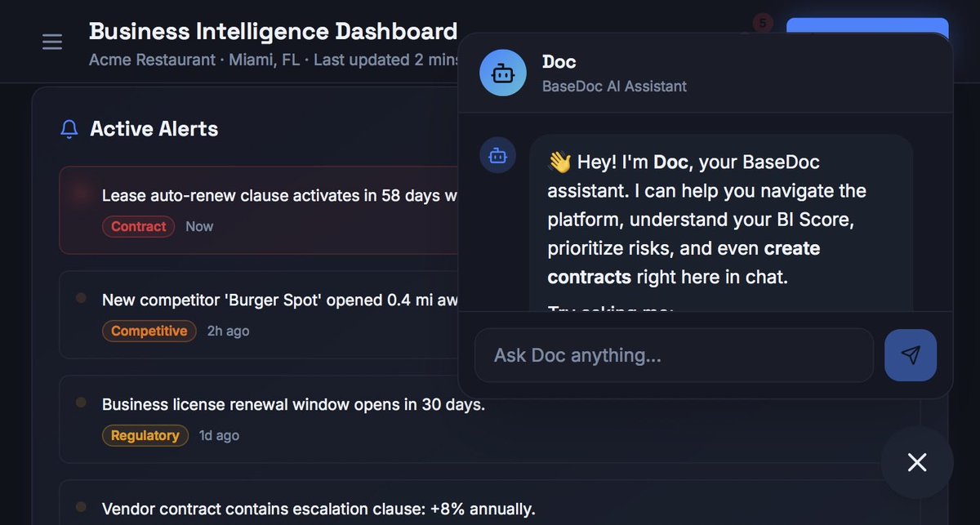Select the Competitive tag on Burger Spot alert
The width and height of the screenshot is (980, 525).
149,331
